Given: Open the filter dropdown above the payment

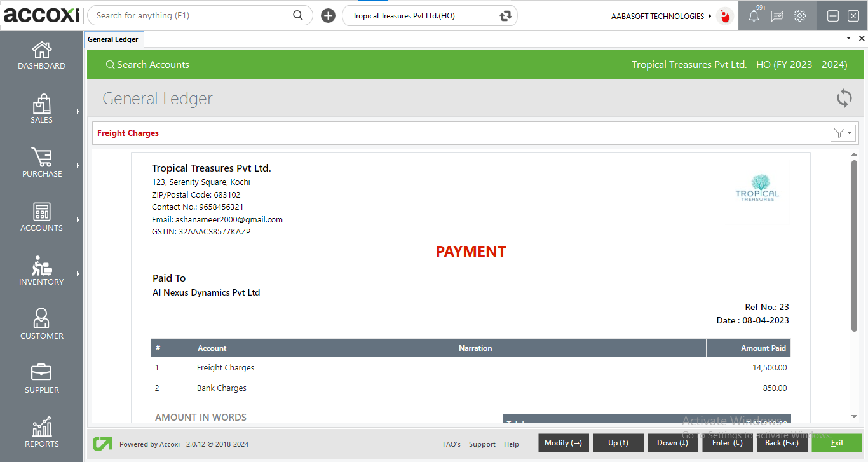Looking at the screenshot, I should (x=843, y=133).
